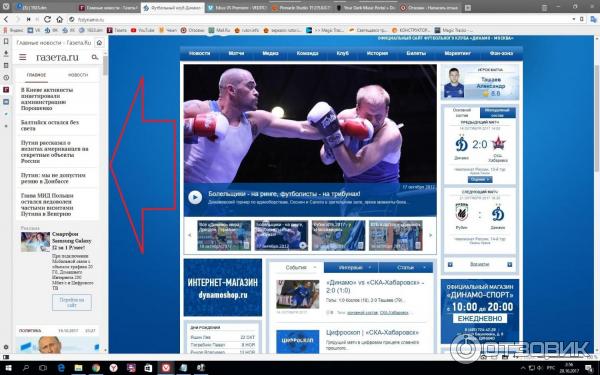Go to the browser home page

coord(59,19)
